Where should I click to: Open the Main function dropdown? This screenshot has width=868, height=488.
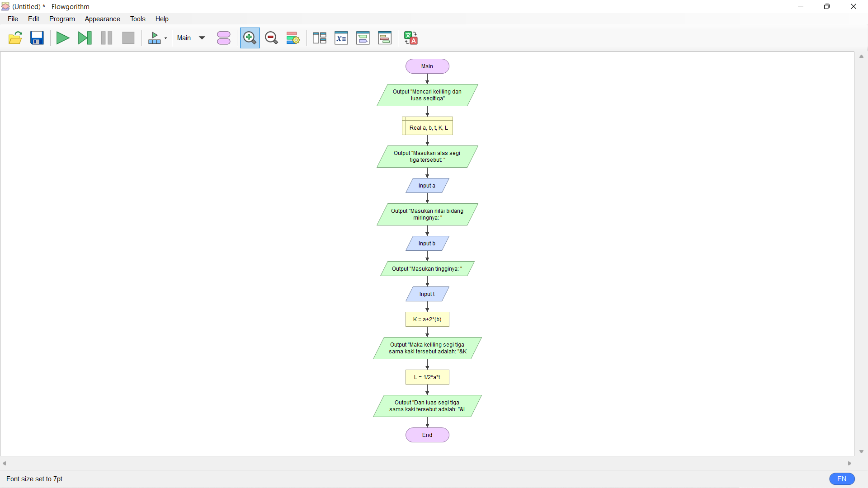[190, 38]
